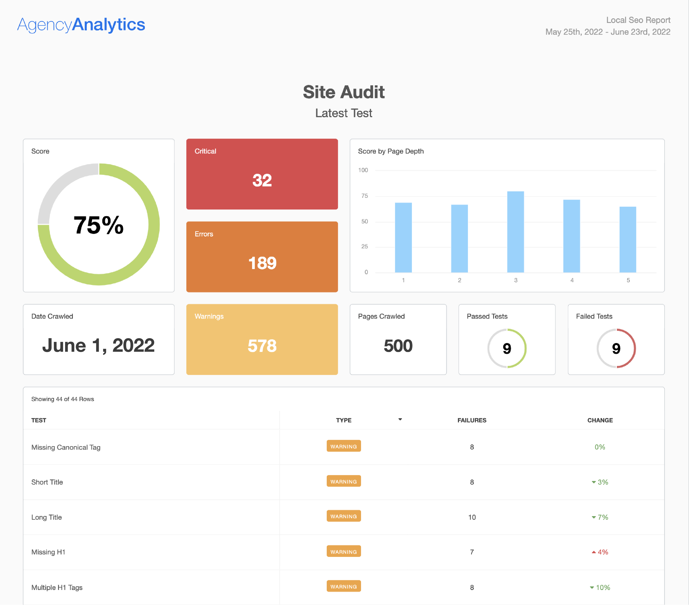Click the Passed Tests circular gauge
Image resolution: width=689 pixels, height=616 pixels.
(507, 348)
